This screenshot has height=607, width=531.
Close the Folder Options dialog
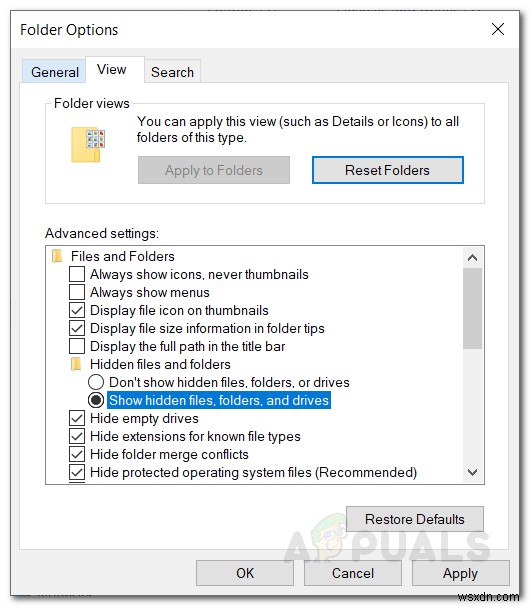click(x=498, y=29)
